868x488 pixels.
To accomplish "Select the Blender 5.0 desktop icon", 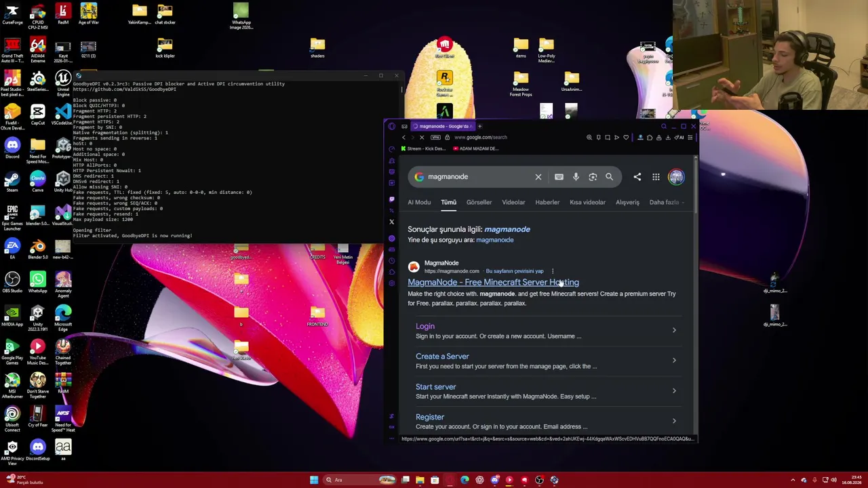I will click(x=38, y=249).
